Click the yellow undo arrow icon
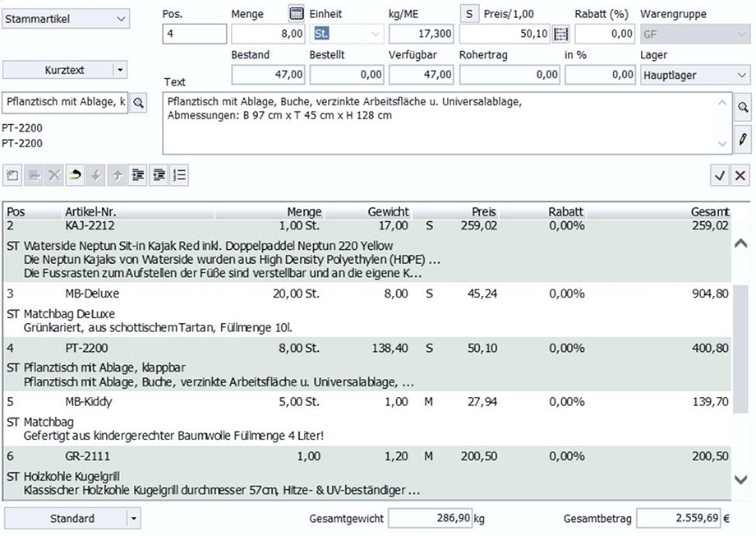Screen dimensions: 756x536 click(75, 174)
